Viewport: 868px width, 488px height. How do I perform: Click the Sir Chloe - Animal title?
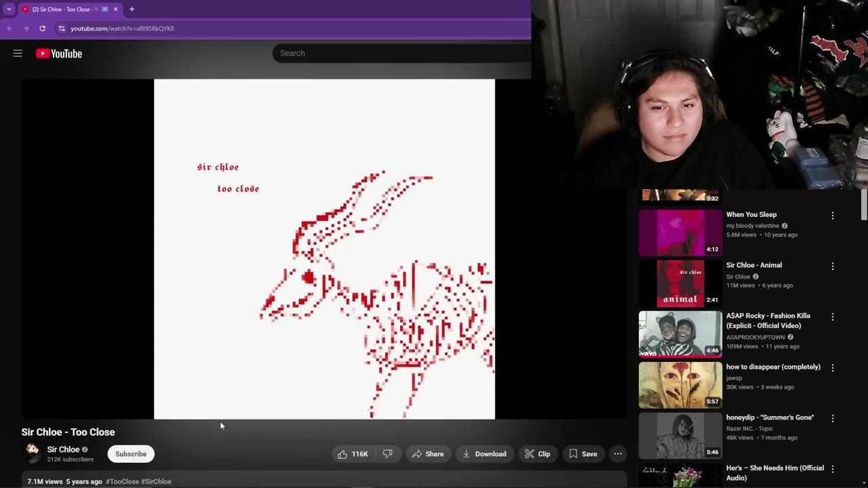click(754, 265)
